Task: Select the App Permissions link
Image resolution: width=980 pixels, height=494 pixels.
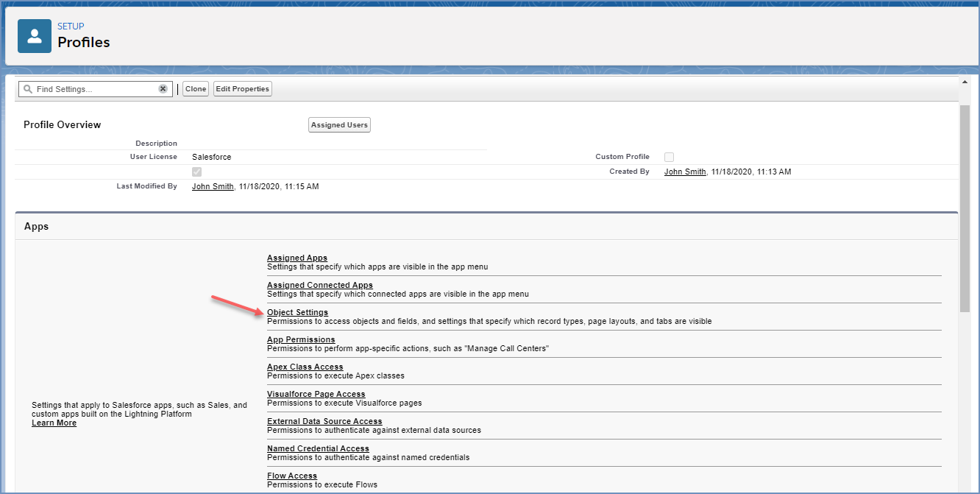Action: [x=301, y=339]
